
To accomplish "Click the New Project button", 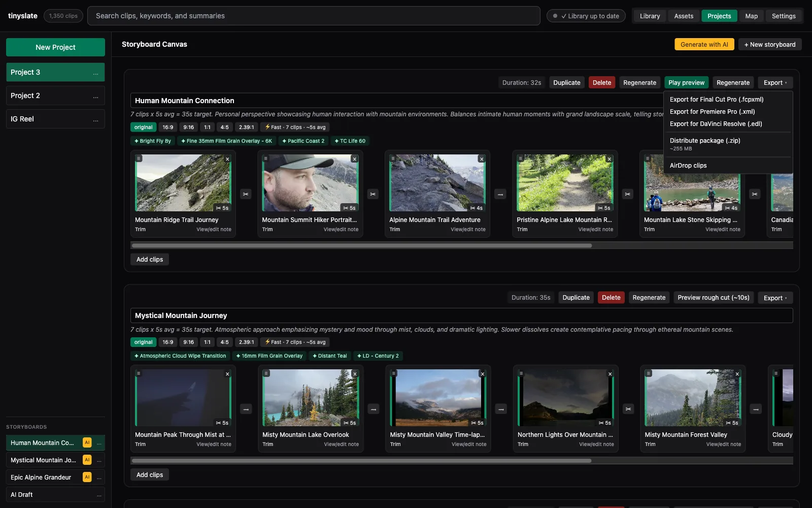I will pos(55,47).
